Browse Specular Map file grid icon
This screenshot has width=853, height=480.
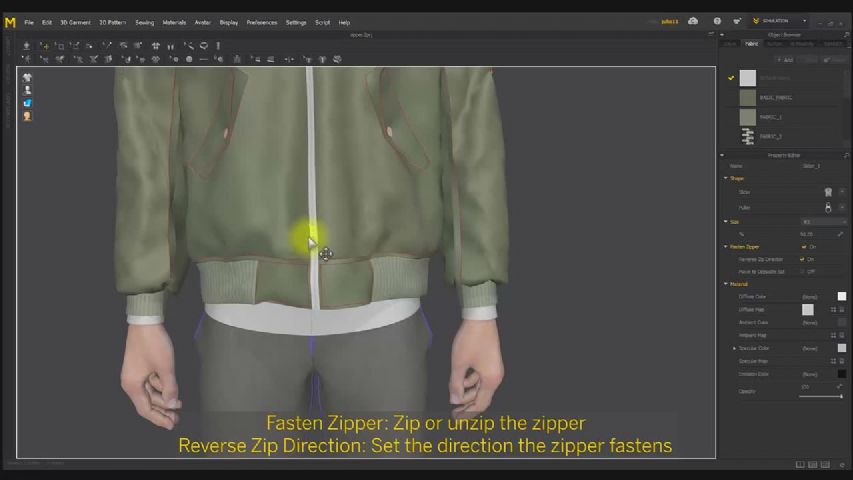tap(833, 361)
